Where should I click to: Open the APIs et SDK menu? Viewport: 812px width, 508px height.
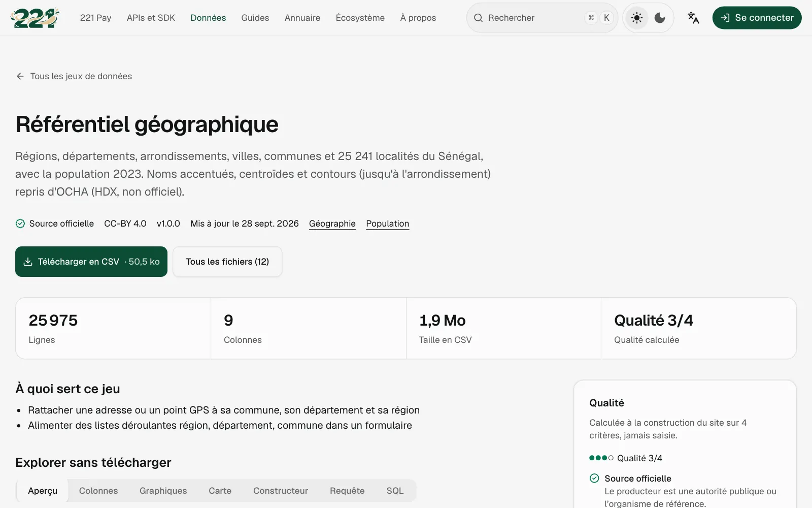tap(151, 18)
